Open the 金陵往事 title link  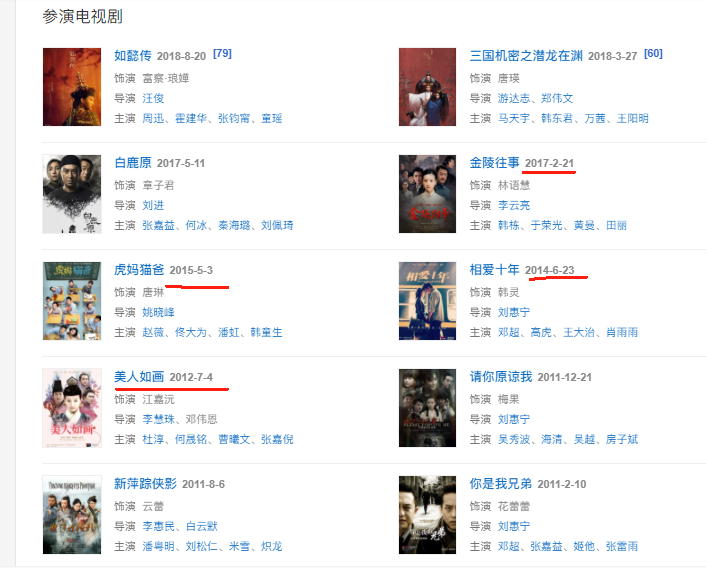[x=494, y=162]
